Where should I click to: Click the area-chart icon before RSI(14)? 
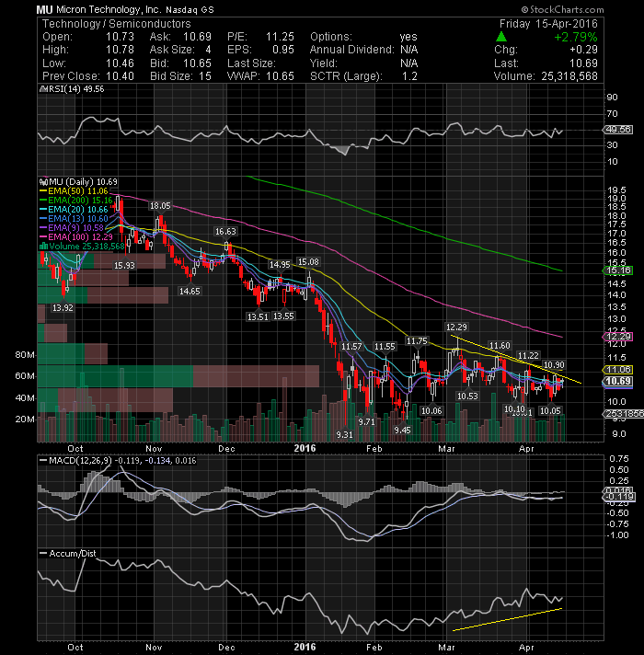click(x=43, y=89)
